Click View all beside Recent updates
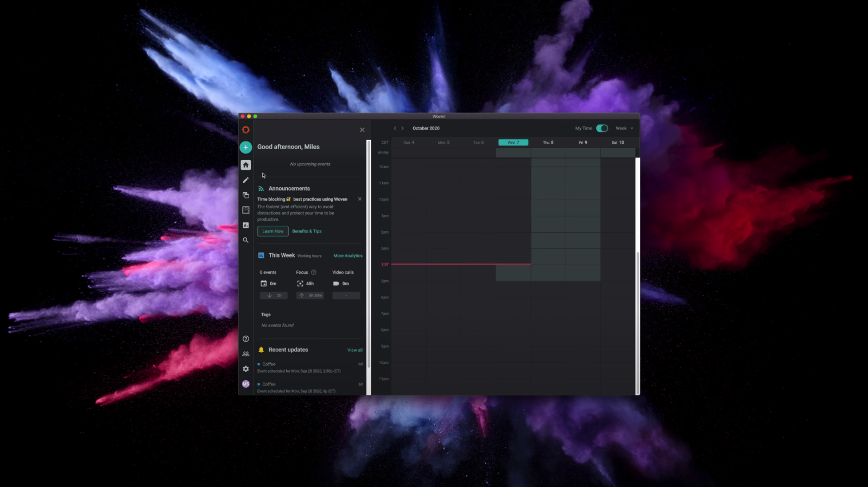The height and width of the screenshot is (487, 868). pyautogui.click(x=354, y=350)
